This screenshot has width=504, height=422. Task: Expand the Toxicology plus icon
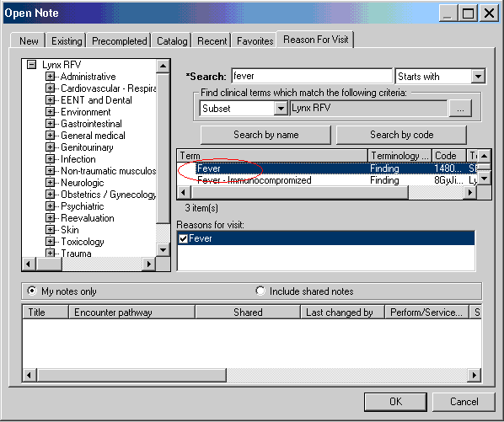50,242
